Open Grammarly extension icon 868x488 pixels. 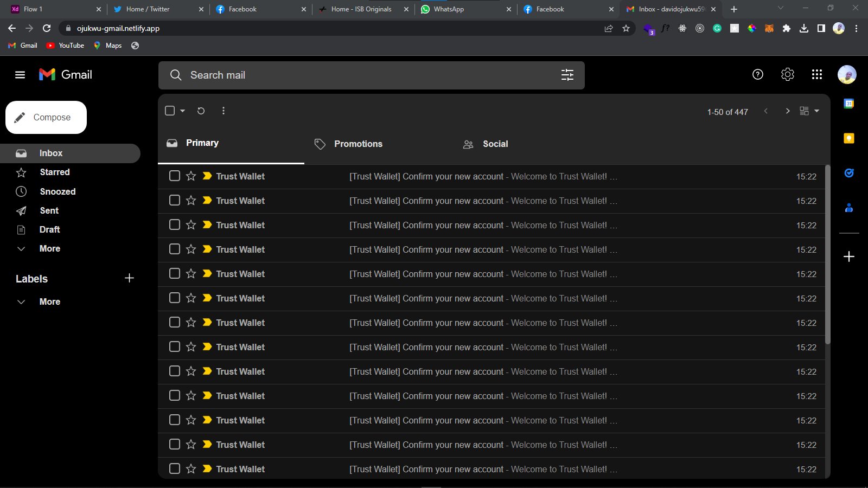[x=717, y=28]
